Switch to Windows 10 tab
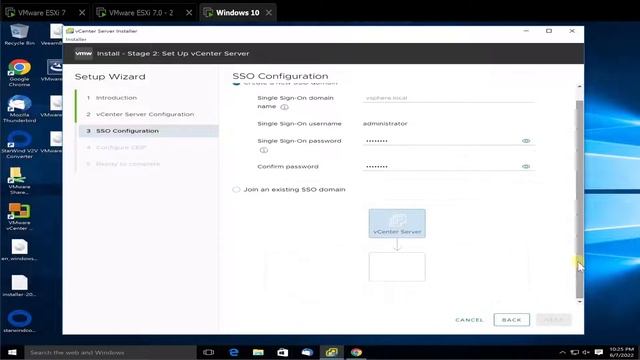This screenshot has height=360, width=640. [x=238, y=13]
